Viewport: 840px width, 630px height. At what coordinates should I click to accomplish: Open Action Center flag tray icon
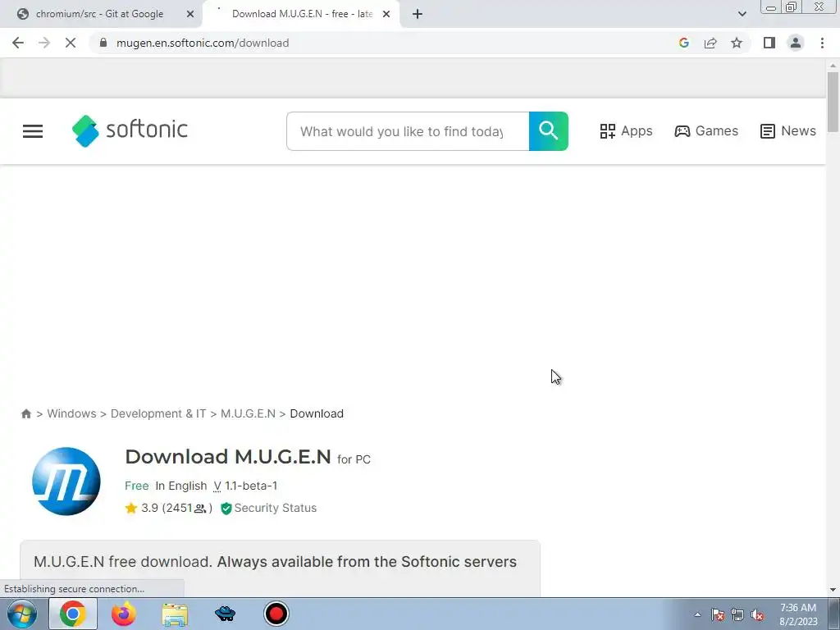pos(718,614)
